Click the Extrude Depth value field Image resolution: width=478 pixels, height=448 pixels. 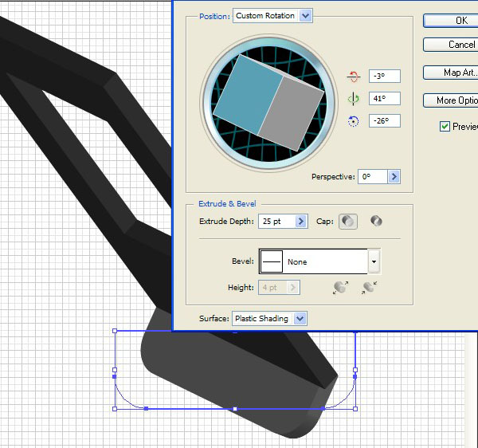[x=276, y=221]
